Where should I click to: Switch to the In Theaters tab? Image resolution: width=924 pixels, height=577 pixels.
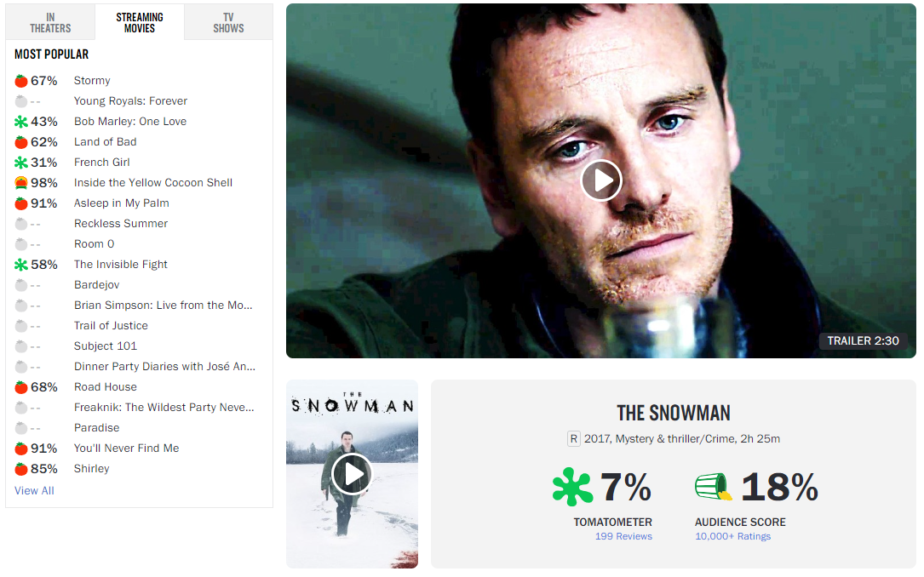(x=51, y=22)
